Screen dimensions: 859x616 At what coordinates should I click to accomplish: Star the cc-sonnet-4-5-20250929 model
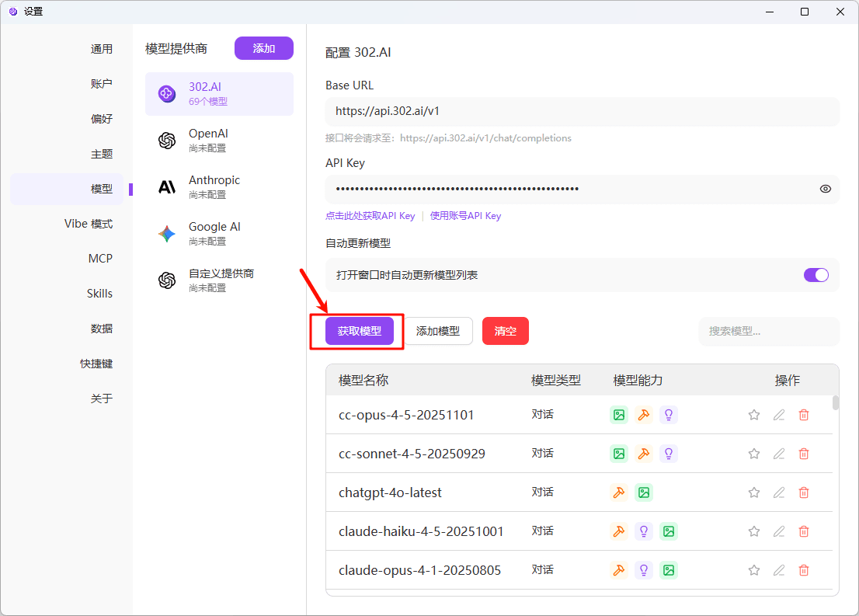click(x=754, y=454)
